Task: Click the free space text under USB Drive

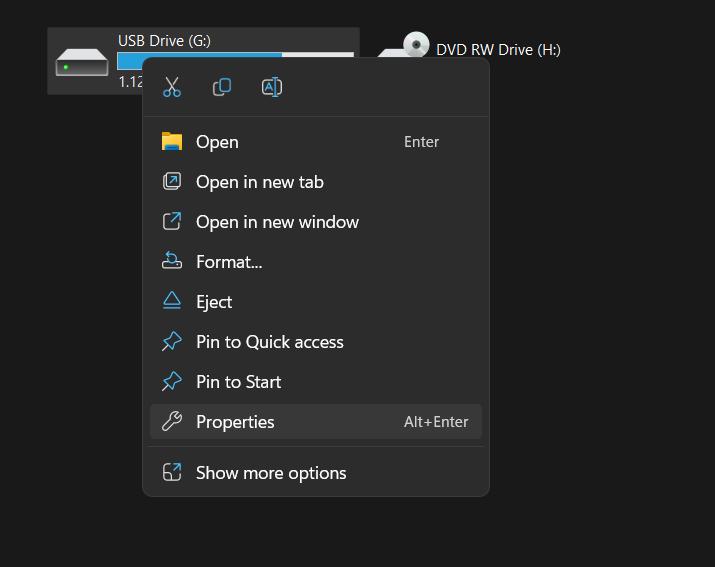Action: point(130,82)
